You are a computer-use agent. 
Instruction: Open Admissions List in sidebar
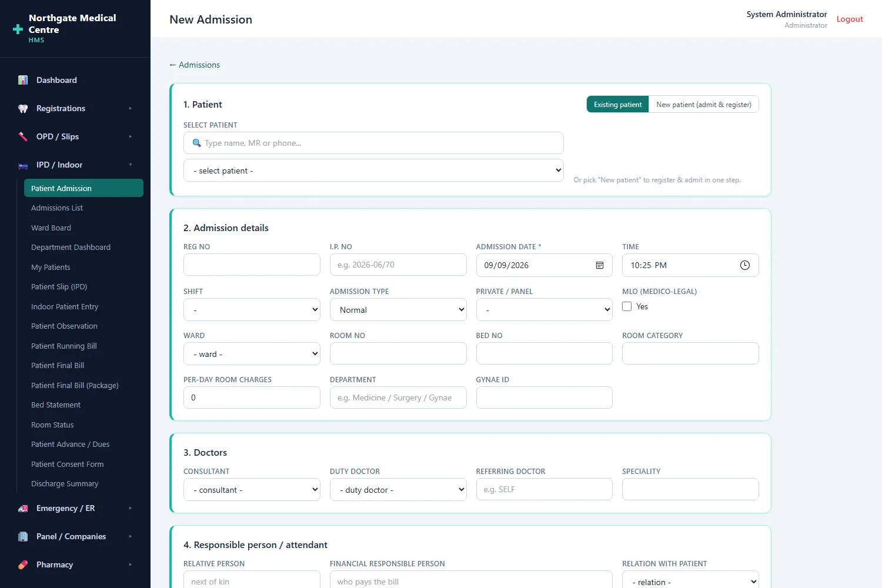57,208
